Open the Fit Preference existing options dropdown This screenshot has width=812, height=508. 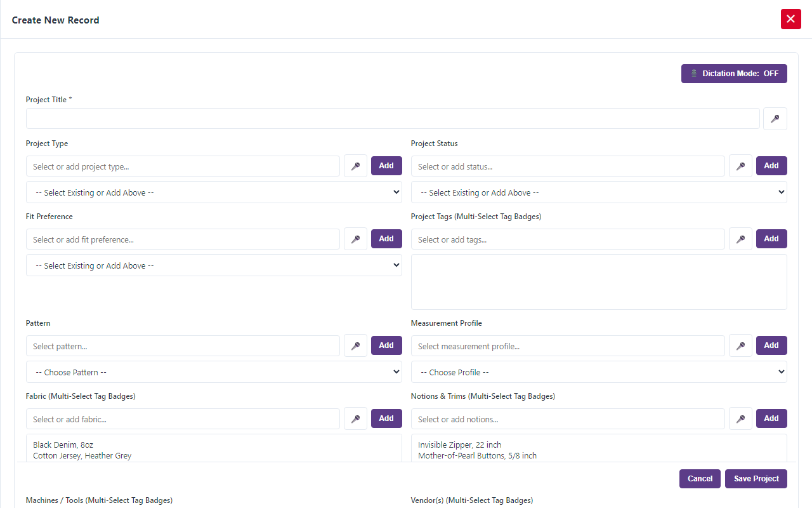[214, 265]
